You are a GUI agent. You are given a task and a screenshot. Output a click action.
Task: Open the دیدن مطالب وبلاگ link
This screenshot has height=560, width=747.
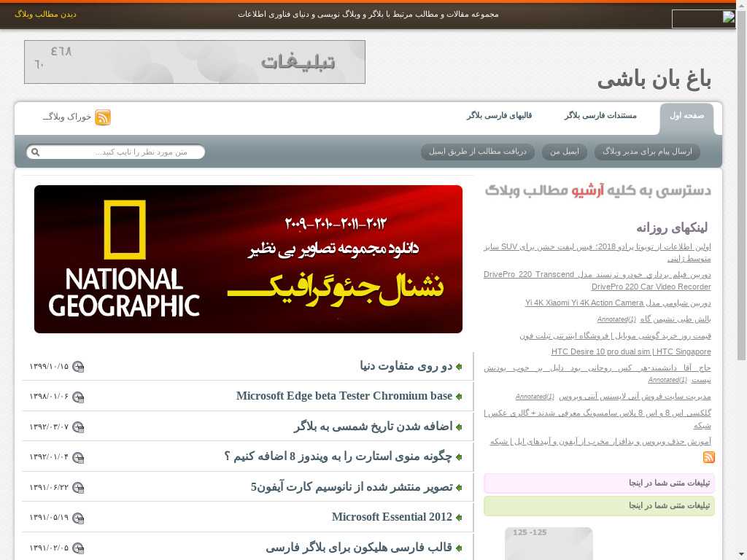coord(45,15)
